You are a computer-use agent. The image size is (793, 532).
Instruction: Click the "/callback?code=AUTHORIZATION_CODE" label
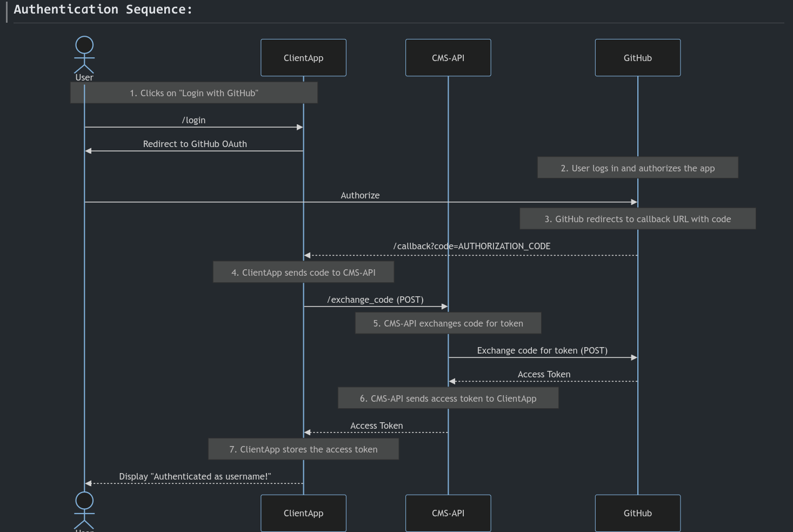[x=472, y=246]
